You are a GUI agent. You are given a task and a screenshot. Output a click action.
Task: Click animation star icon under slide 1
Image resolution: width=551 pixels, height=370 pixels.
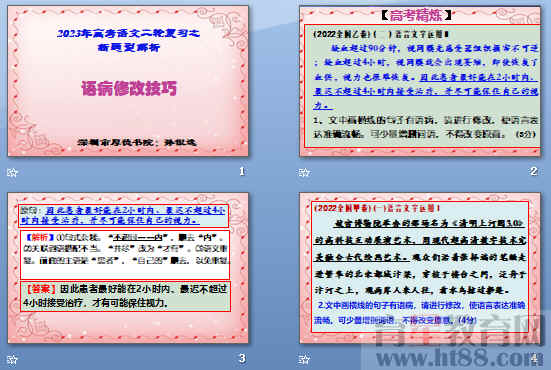[12, 172]
